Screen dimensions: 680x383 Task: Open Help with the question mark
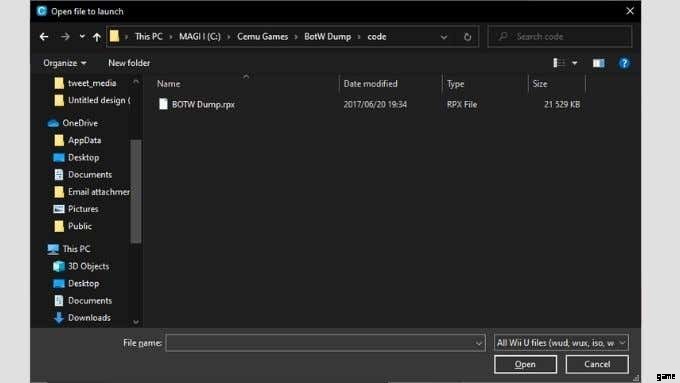(x=624, y=63)
